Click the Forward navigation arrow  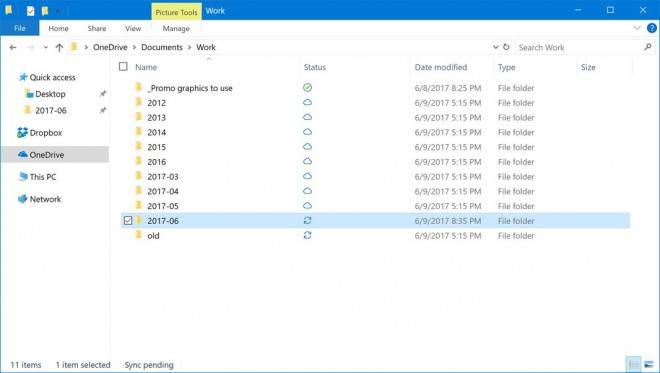coord(30,48)
